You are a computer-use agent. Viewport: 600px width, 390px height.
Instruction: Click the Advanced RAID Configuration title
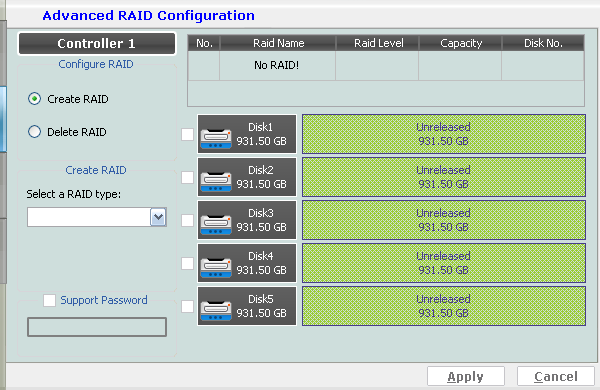(x=148, y=16)
